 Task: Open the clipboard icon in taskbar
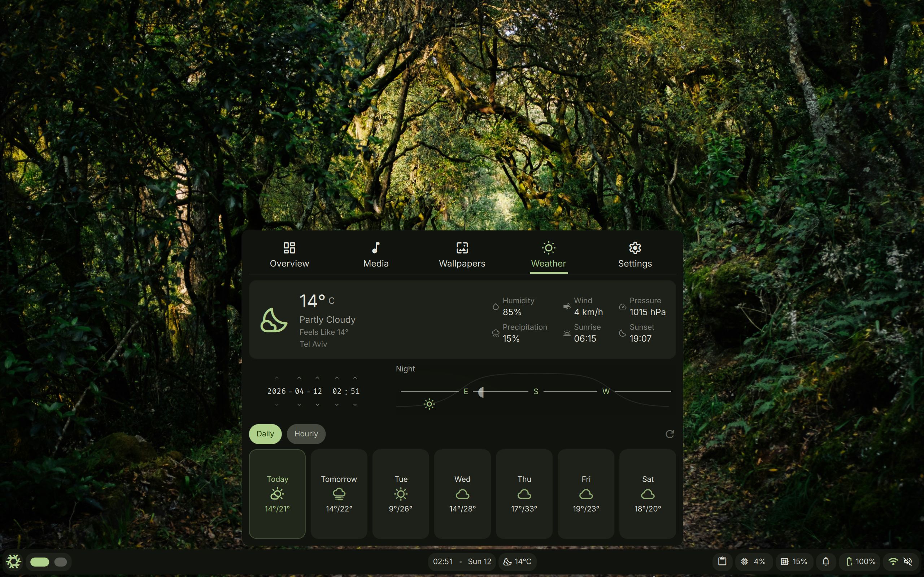coord(722,561)
